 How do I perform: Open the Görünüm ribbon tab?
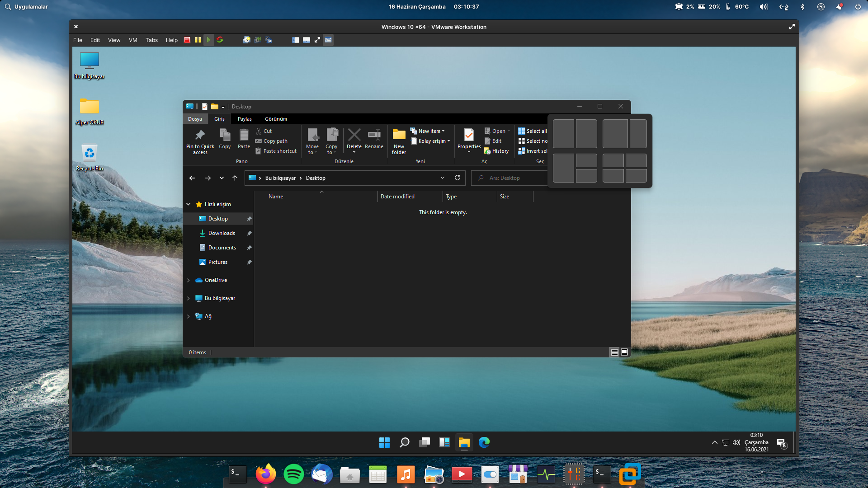tap(276, 119)
